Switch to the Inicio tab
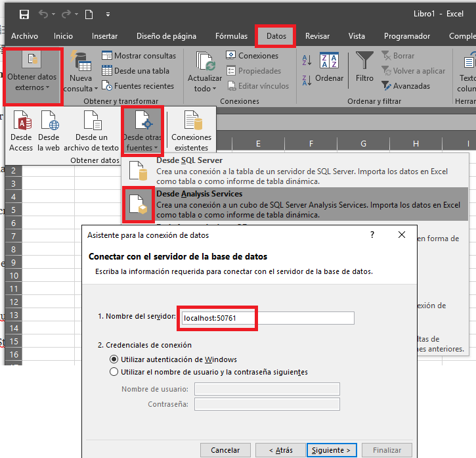This screenshot has height=458, width=476. pyautogui.click(x=63, y=36)
